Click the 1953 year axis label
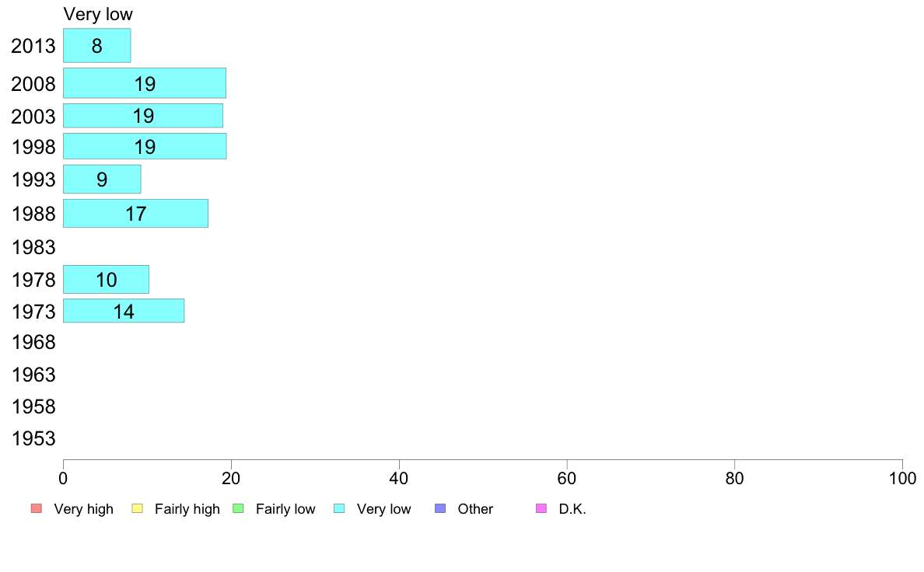 point(33,438)
